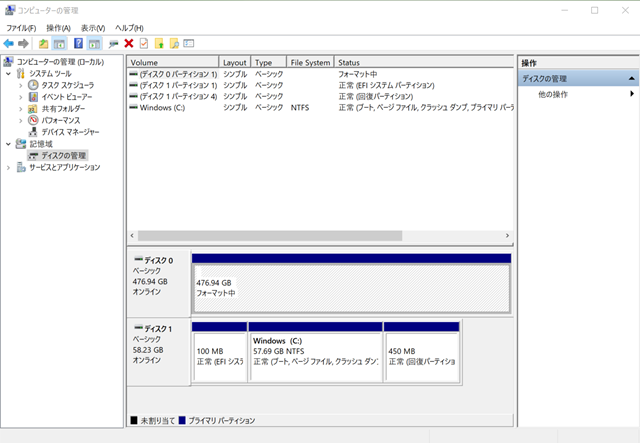Expand the パフォーマンス node

point(20,120)
